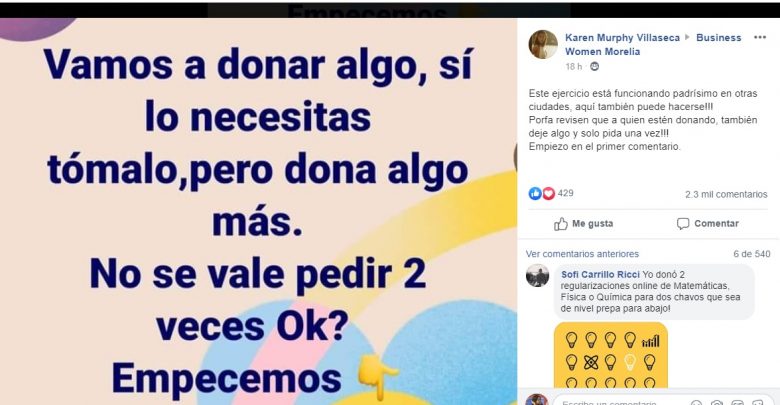Open the yellow lightbulb image attachment
Image resolution: width=780 pixels, height=405 pixels.
tap(611, 355)
